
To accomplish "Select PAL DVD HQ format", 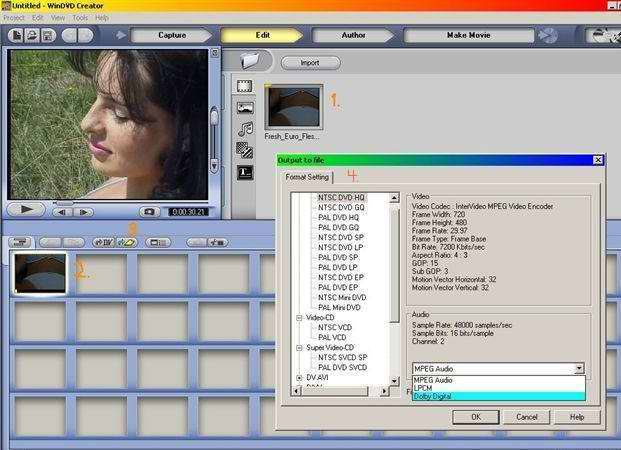I will [338, 217].
